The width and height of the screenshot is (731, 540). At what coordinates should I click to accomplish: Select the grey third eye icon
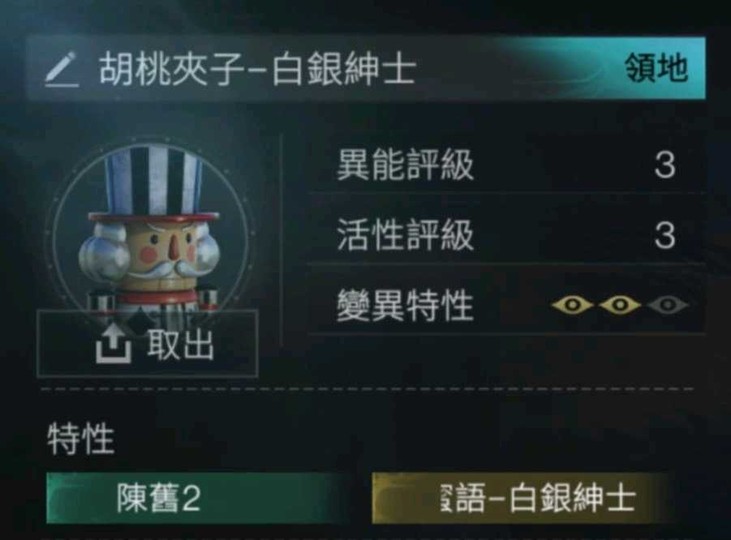(x=668, y=305)
